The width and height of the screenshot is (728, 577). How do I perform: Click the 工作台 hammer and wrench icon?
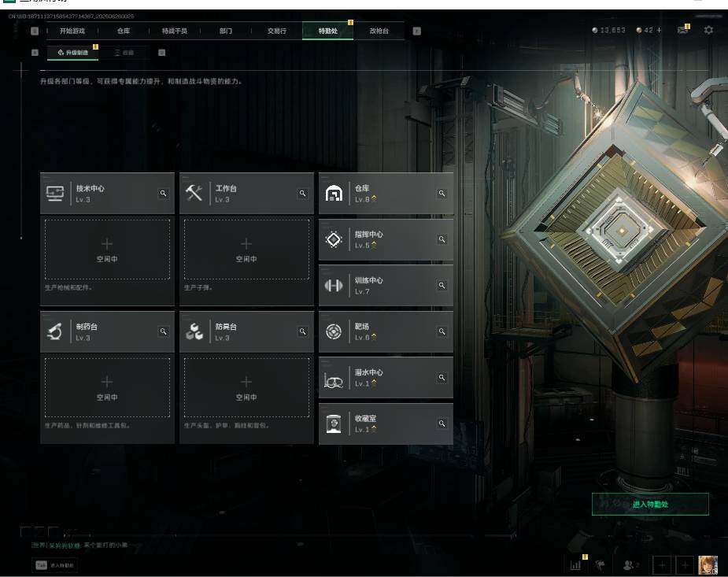point(194,193)
